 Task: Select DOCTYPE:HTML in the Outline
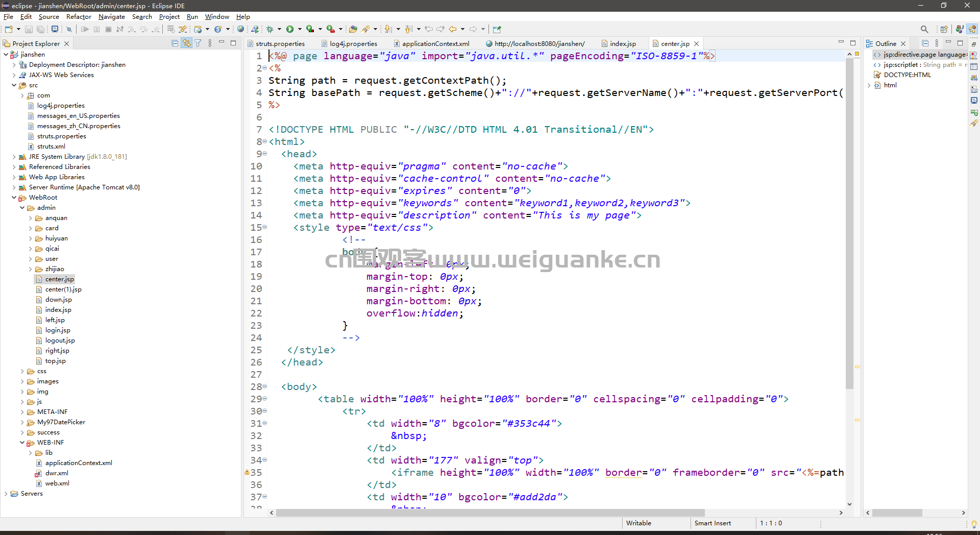[907, 75]
